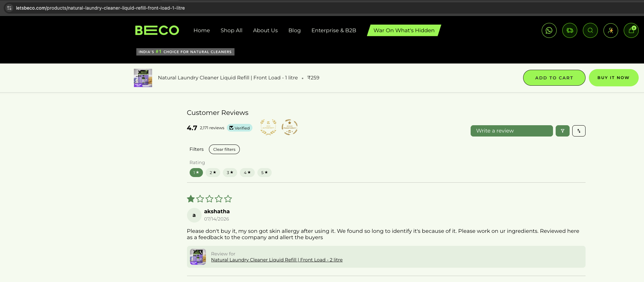
Task: Click the BECO logo
Action: click(157, 30)
